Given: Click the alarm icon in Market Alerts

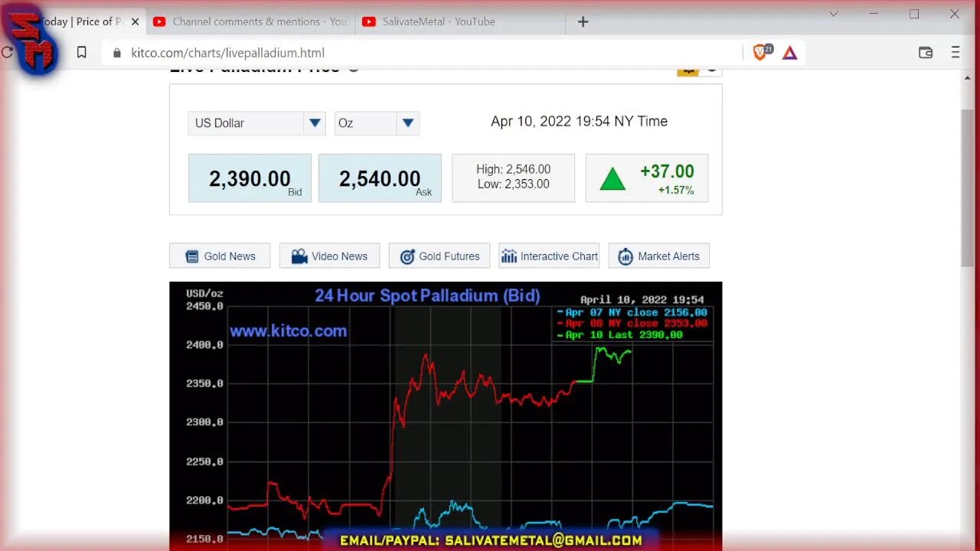Looking at the screenshot, I should 626,256.
